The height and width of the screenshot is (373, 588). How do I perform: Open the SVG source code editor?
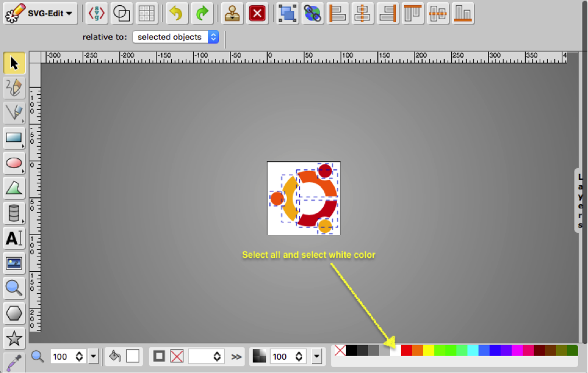click(97, 13)
